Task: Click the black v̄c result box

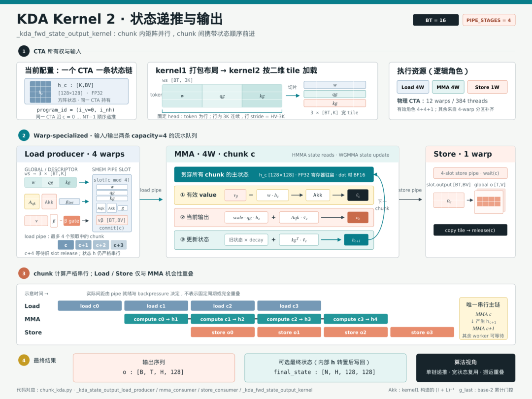Action: pos(358,195)
